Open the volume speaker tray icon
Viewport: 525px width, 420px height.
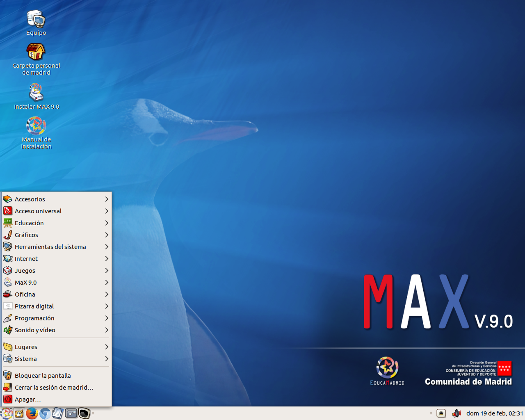[456, 413]
